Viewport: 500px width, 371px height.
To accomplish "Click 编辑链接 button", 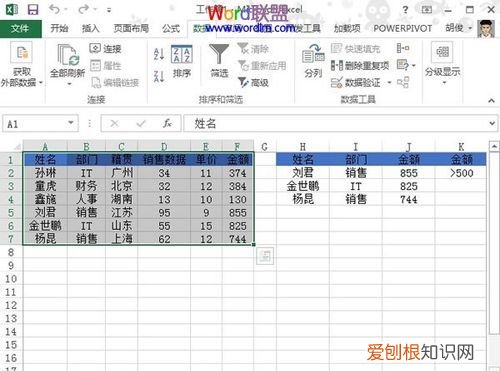I will pos(115,83).
